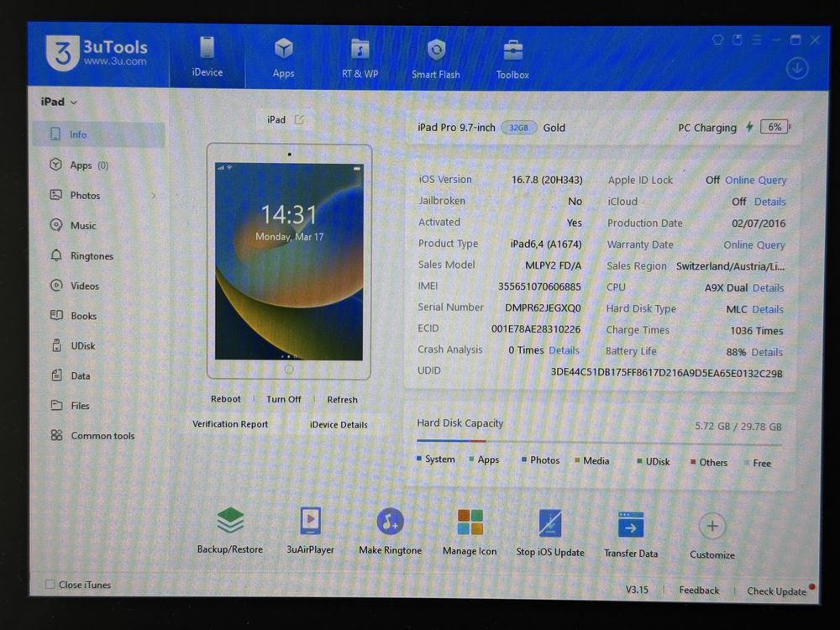Screen dimensions: 840x630
Task: Open Transfer Data tool
Action: click(x=631, y=533)
